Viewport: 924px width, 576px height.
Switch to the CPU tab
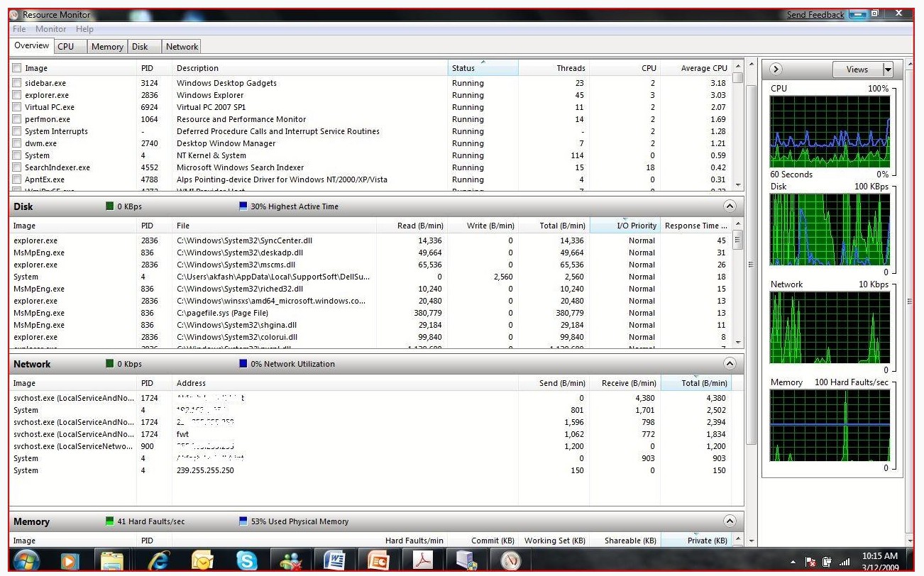(66, 46)
